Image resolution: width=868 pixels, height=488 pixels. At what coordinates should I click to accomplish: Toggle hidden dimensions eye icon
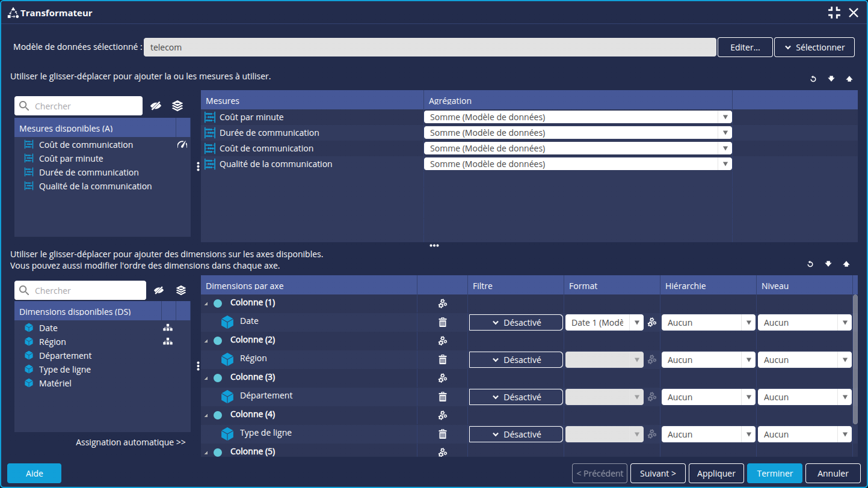[x=159, y=290]
